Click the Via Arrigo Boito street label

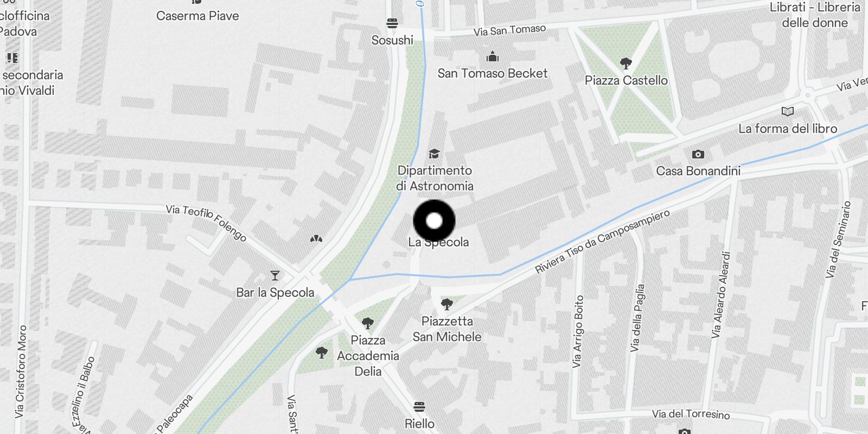pyautogui.click(x=578, y=331)
